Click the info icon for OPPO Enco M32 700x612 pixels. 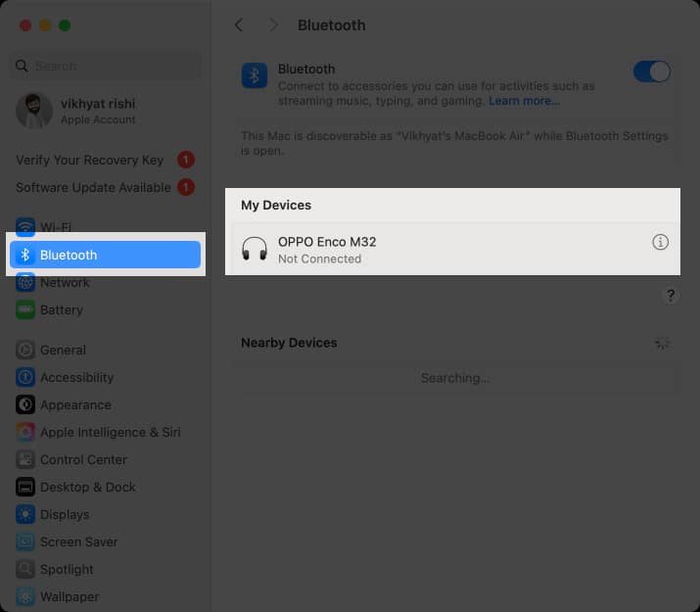click(660, 243)
